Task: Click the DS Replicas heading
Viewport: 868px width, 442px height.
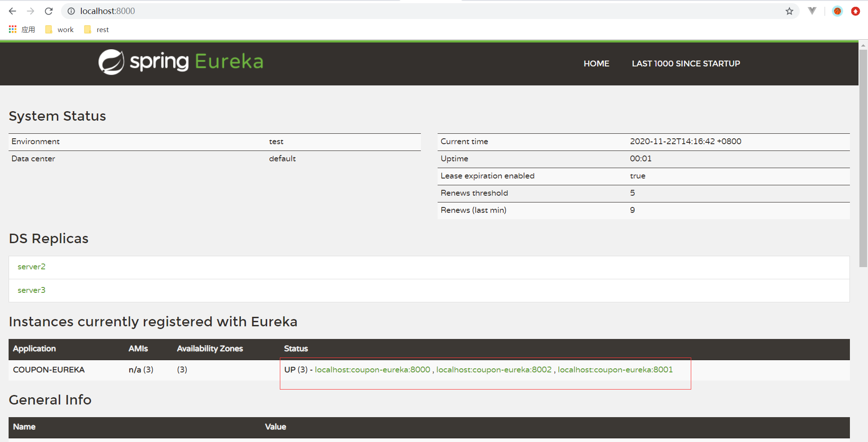Action: click(x=49, y=239)
